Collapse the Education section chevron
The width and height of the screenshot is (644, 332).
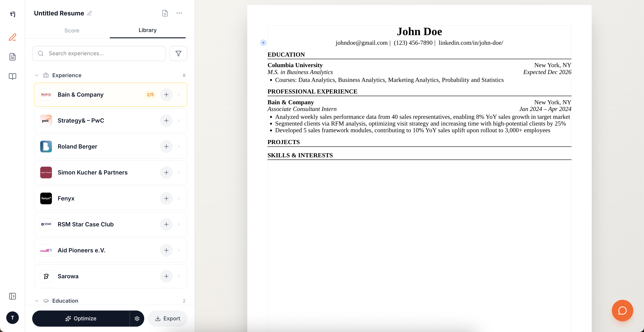tap(37, 301)
